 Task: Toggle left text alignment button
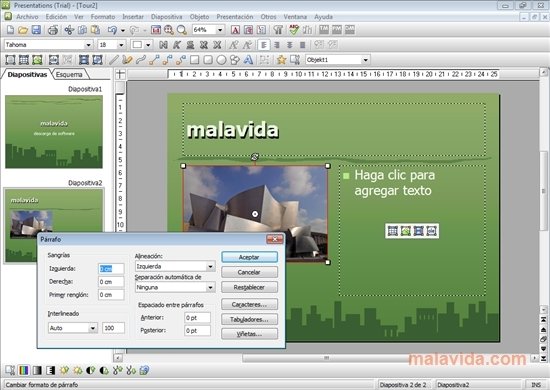264,45
